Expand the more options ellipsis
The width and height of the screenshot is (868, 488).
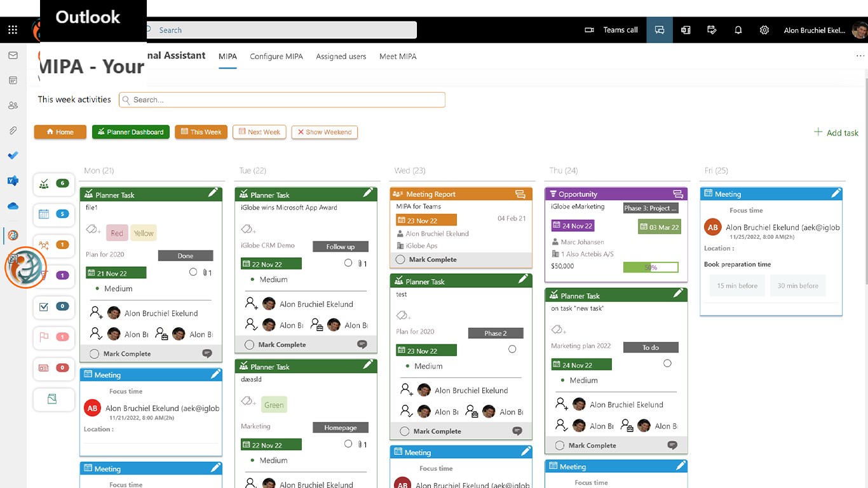(860, 56)
